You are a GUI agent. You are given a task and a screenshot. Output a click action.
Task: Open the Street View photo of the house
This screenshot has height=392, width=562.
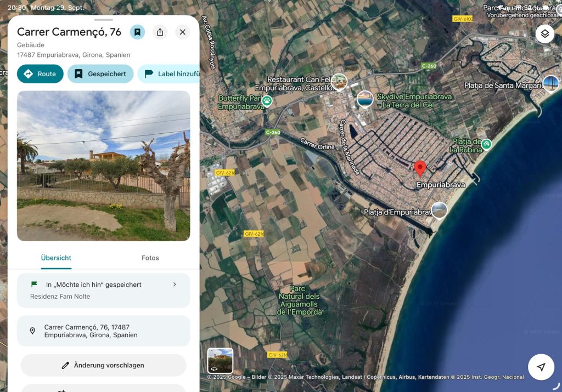103,166
